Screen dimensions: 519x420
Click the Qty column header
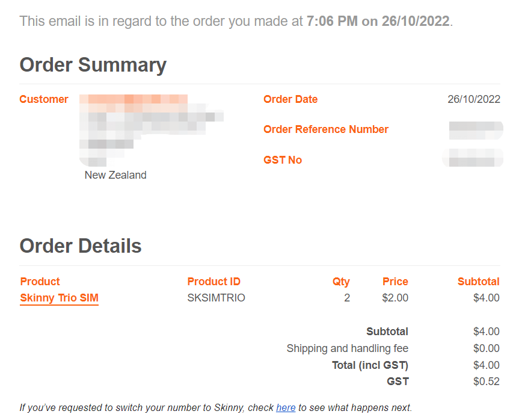pos(341,282)
